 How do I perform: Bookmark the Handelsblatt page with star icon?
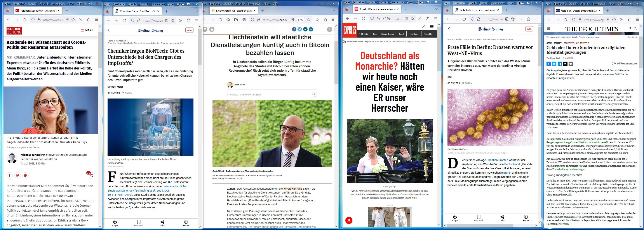(x=309, y=20)
